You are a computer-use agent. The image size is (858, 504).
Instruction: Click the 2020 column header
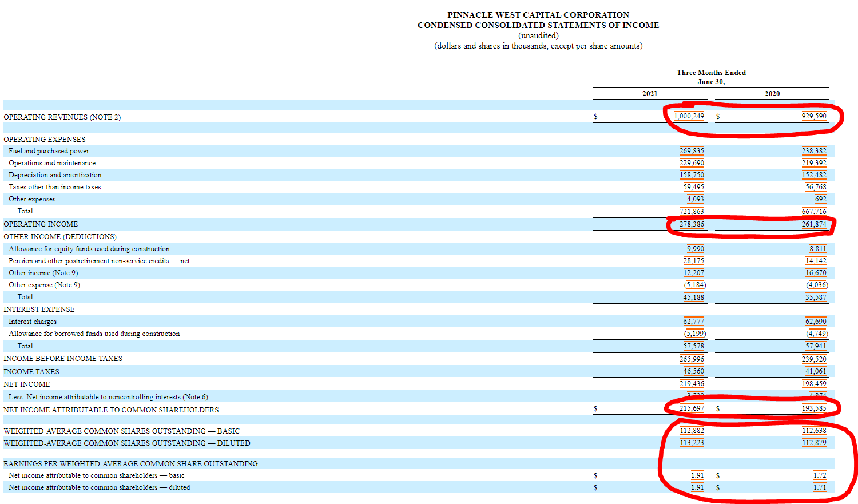772,94
